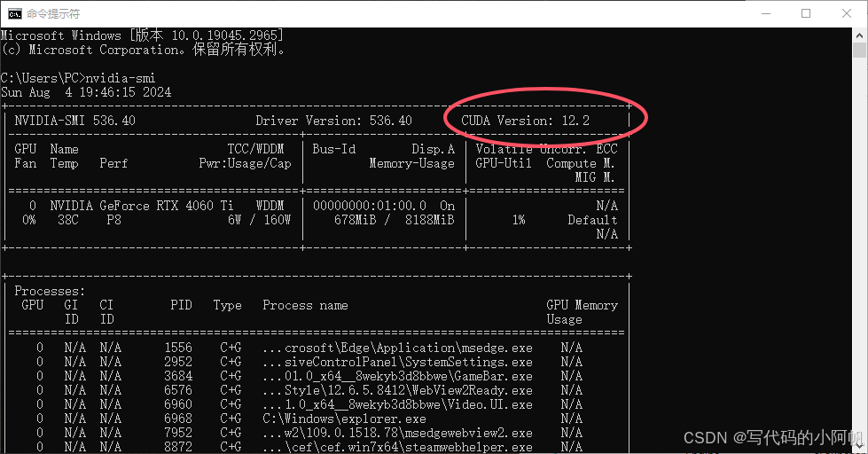Screen dimensions: 868x454
Task: Maximize the Command Prompt window
Action: tap(806, 13)
